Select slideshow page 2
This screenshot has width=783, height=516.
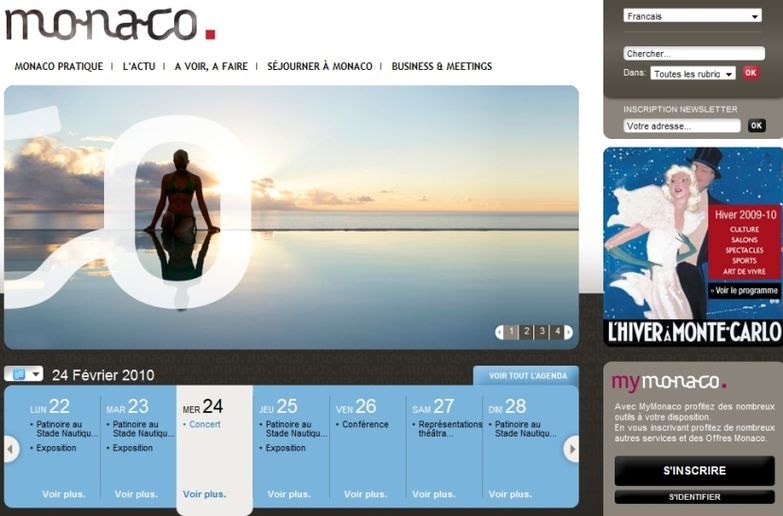(x=526, y=332)
